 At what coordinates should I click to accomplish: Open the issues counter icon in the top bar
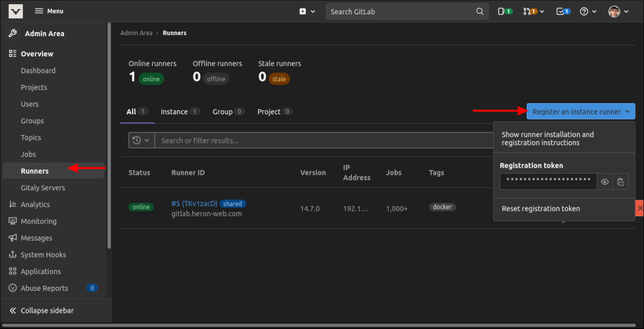pos(505,12)
